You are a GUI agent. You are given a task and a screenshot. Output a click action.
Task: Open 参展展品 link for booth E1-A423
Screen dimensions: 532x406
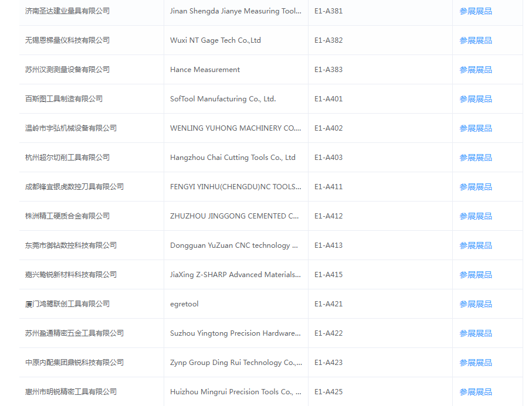click(x=475, y=363)
